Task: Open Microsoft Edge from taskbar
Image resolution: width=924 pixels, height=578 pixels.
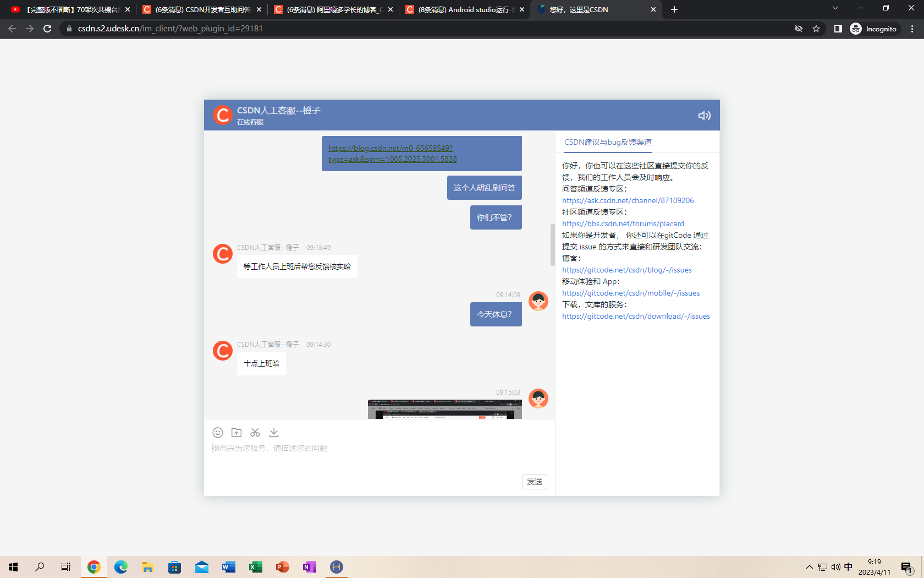Action: 121,567
